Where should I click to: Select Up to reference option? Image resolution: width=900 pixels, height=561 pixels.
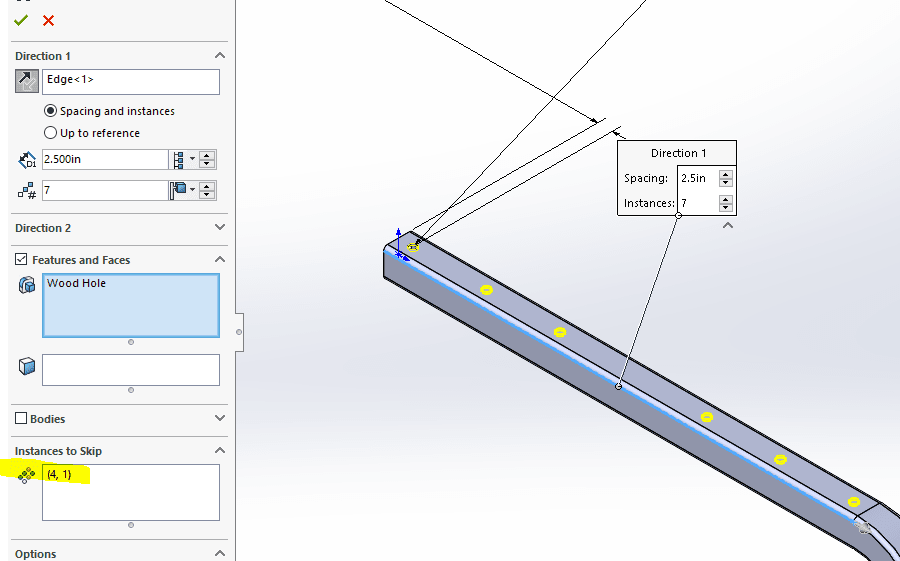[92, 133]
